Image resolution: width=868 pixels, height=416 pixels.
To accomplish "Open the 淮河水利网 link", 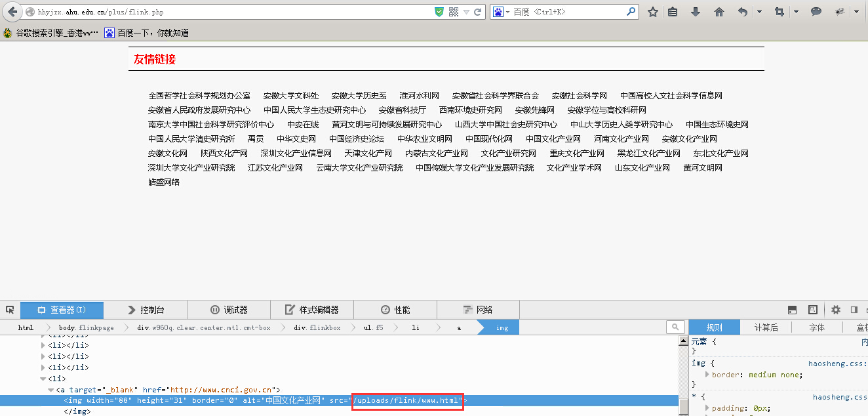I will pos(420,96).
